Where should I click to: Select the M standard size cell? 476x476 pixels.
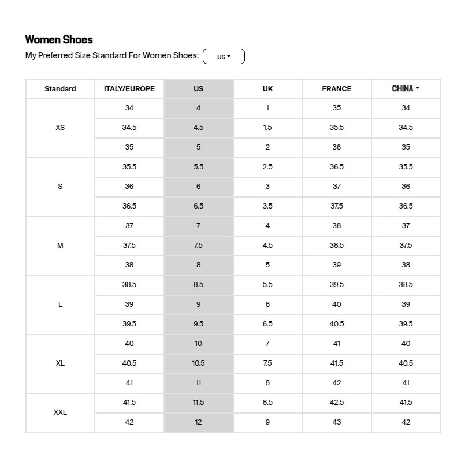60,246
